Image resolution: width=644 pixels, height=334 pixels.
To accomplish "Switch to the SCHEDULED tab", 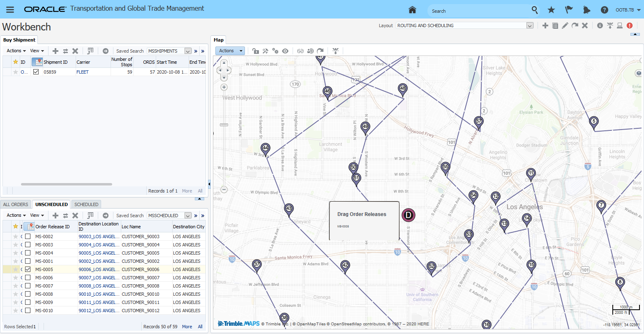I will [86, 204].
